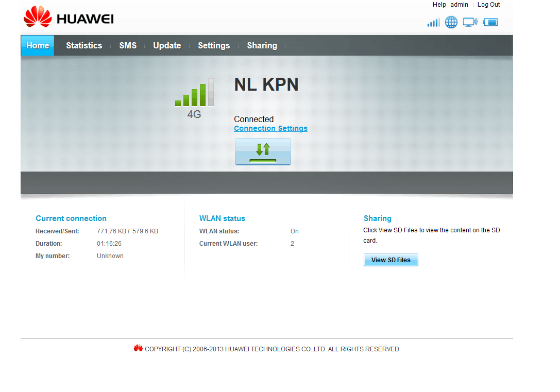Switch to the SMS tab
560x392 pixels.
pyautogui.click(x=128, y=45)
